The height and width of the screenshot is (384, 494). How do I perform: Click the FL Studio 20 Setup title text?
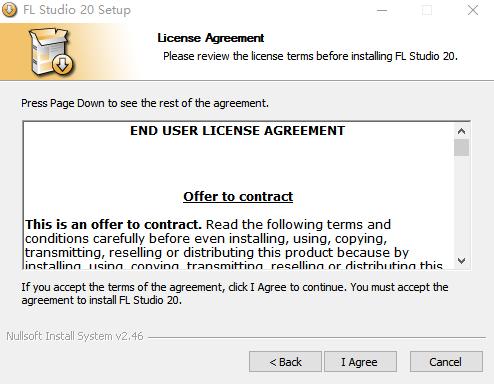[x=77, y=10]
